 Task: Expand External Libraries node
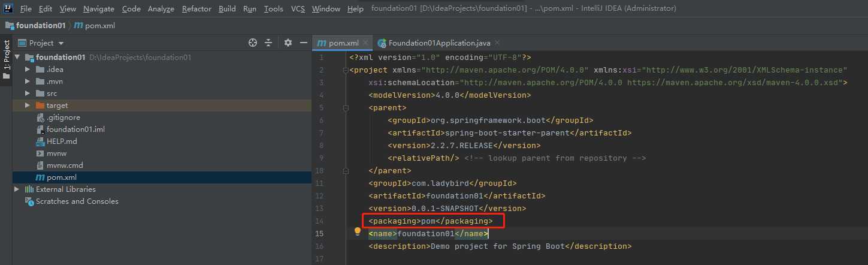17,189
